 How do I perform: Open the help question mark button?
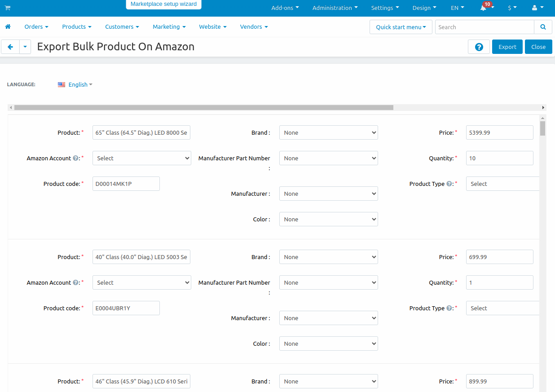[x=479, y=47]
